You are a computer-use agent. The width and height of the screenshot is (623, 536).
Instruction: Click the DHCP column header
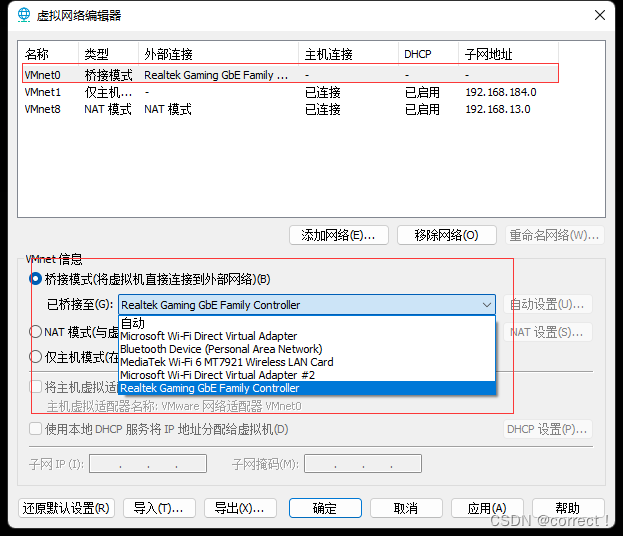(428, 54)
